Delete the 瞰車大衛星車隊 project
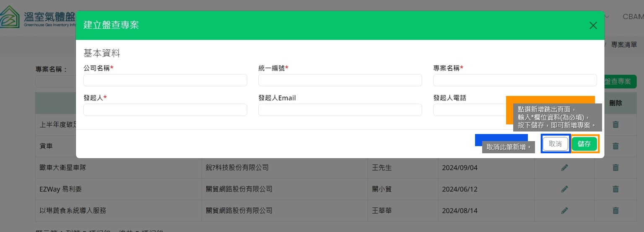 [x=615, y=168]
